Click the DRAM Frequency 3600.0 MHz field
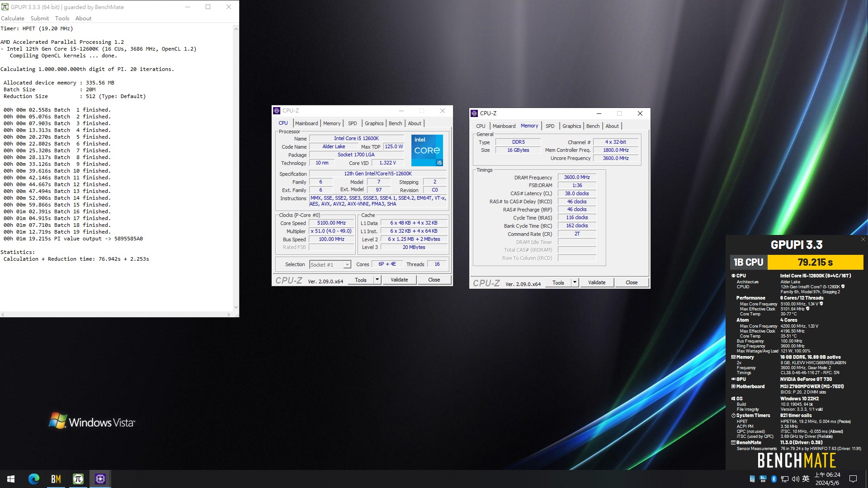Viewport: 868px width, 488px height. (577, 178)
